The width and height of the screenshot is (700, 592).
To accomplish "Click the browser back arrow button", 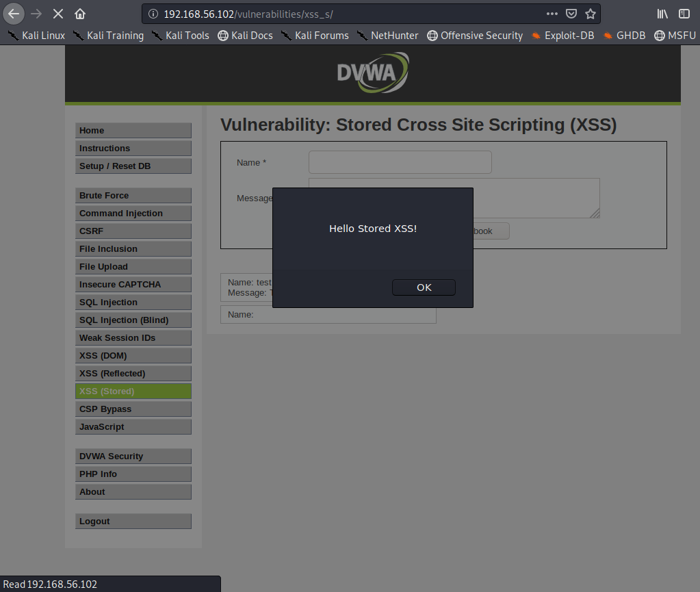I will [x=14, y=14].
